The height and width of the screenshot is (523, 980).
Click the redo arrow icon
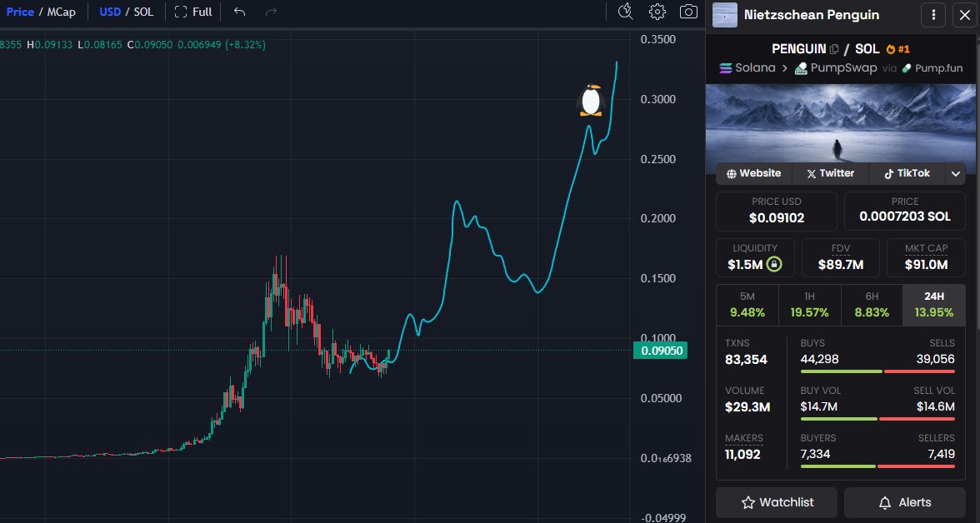point(272,12)
